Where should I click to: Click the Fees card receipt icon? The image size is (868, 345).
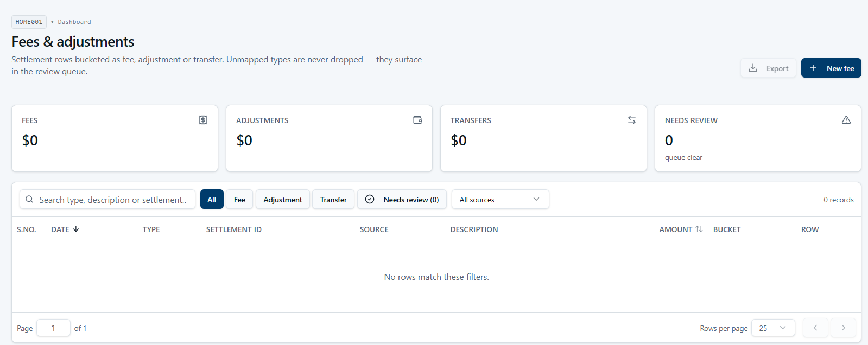pyautogui.click(x=203, y=120)
